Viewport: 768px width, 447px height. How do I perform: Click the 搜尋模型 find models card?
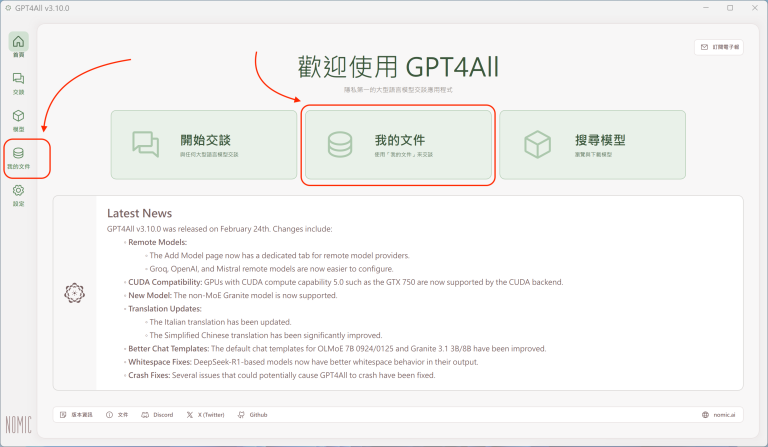pyautogui.click(x=592, y=145)
